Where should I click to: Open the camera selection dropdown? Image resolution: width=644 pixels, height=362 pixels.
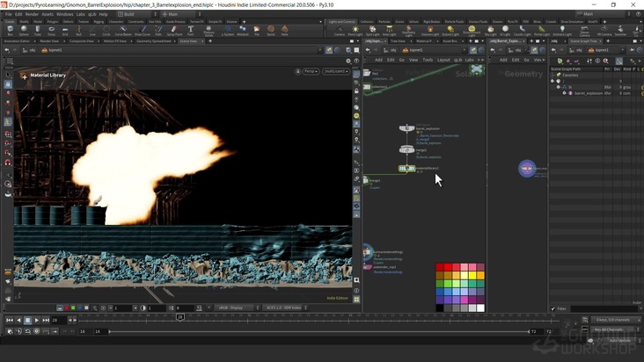336,71
